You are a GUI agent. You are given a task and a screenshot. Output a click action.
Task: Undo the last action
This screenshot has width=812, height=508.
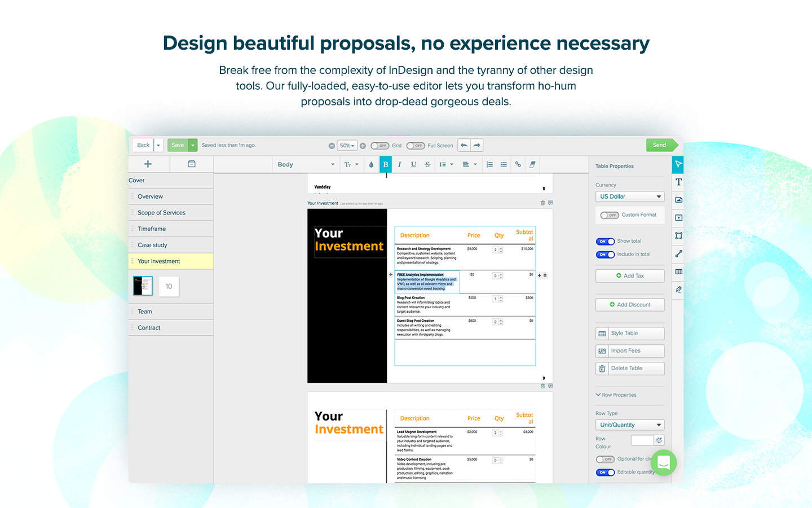point(464,145)
